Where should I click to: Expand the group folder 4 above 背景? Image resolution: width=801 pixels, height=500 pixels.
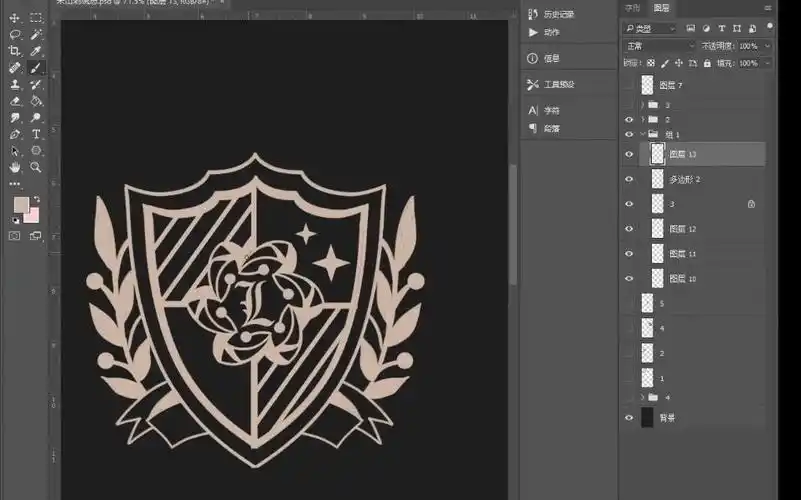click(643, 397)
